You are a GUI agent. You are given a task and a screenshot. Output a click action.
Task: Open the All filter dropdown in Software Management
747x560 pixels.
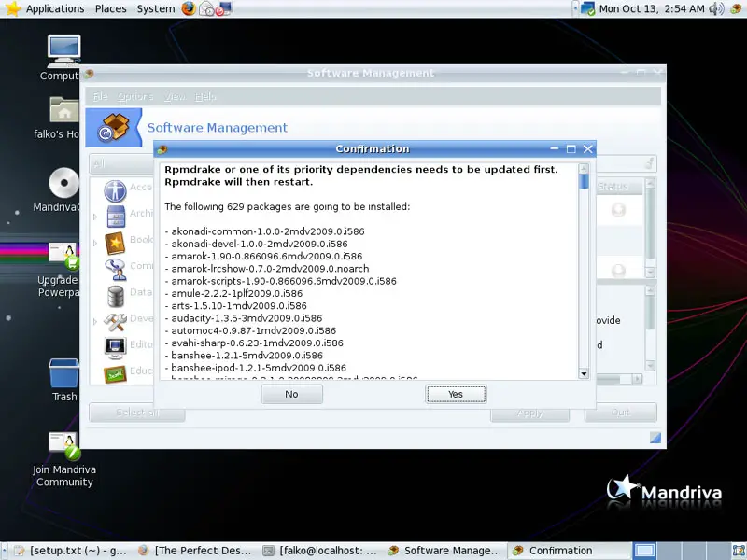122,164
